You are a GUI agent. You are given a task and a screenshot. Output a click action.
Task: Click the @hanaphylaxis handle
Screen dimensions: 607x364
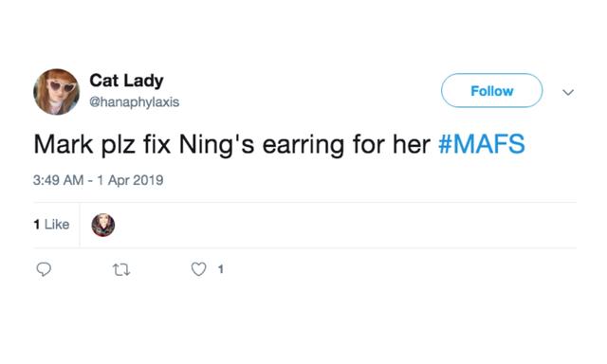point(135,102)
